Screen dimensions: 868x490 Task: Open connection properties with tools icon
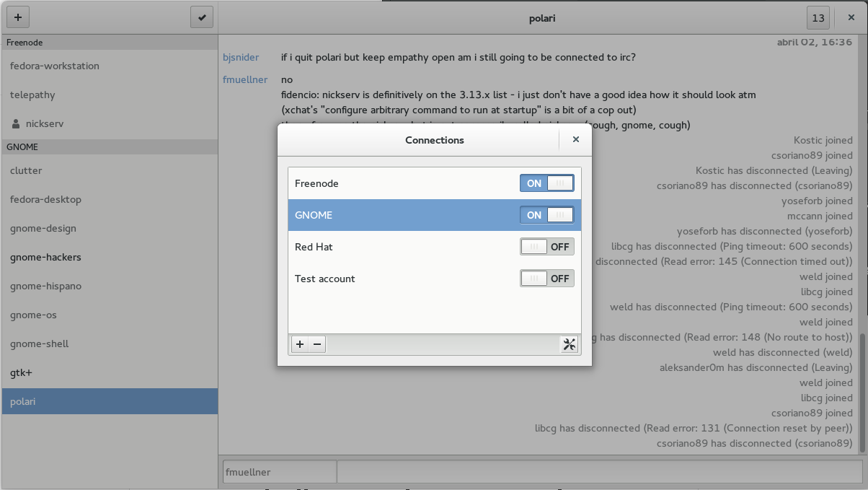569,344
